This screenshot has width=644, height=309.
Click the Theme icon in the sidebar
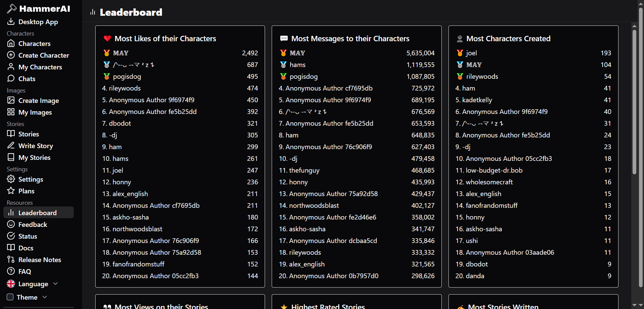click(x=10, y=297)
